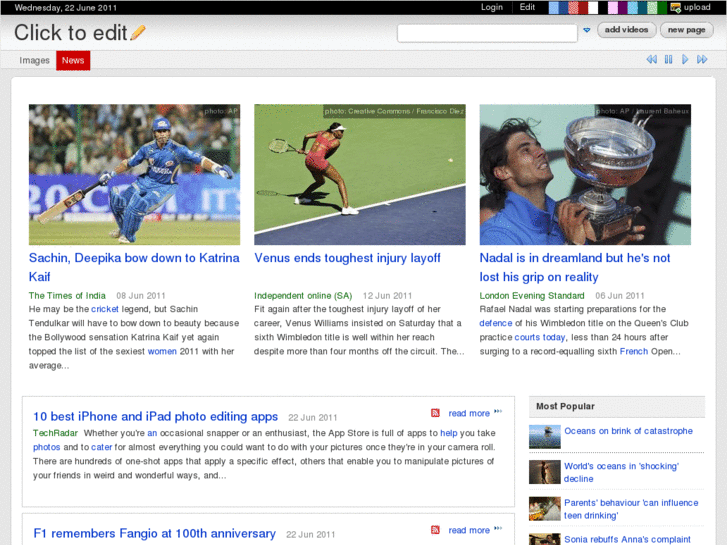Pick the dark red theme swatch

(583, 7)
